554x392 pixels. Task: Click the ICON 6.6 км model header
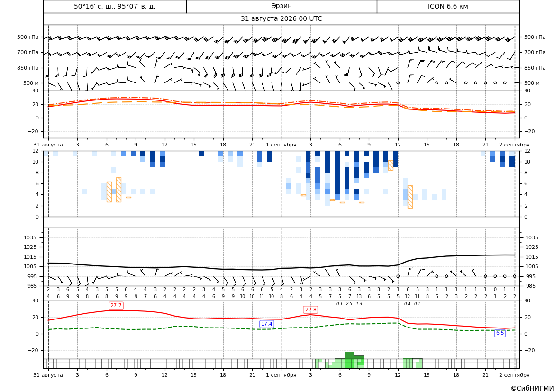[448, 6]
